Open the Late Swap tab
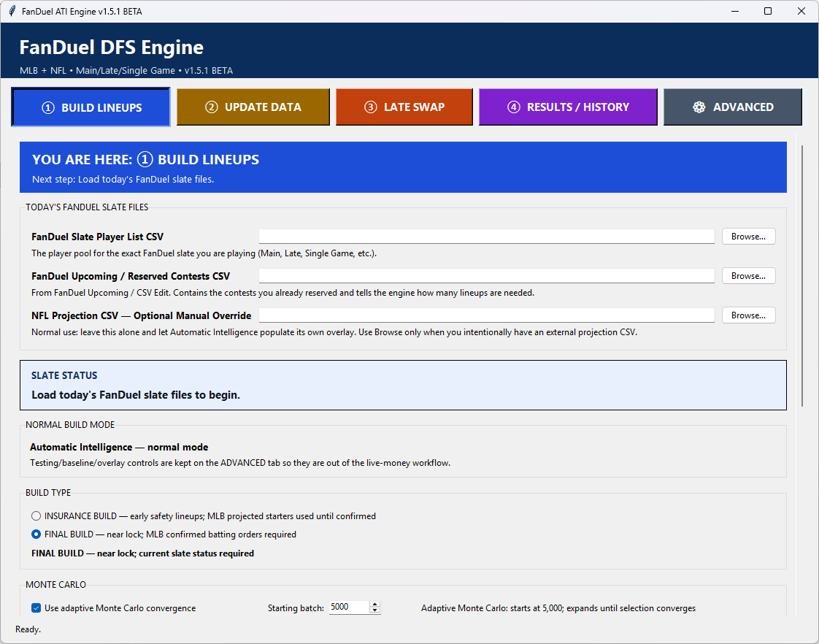Image resolution: width=819 pixels, height=644 pixels. (x=404, y=107)
